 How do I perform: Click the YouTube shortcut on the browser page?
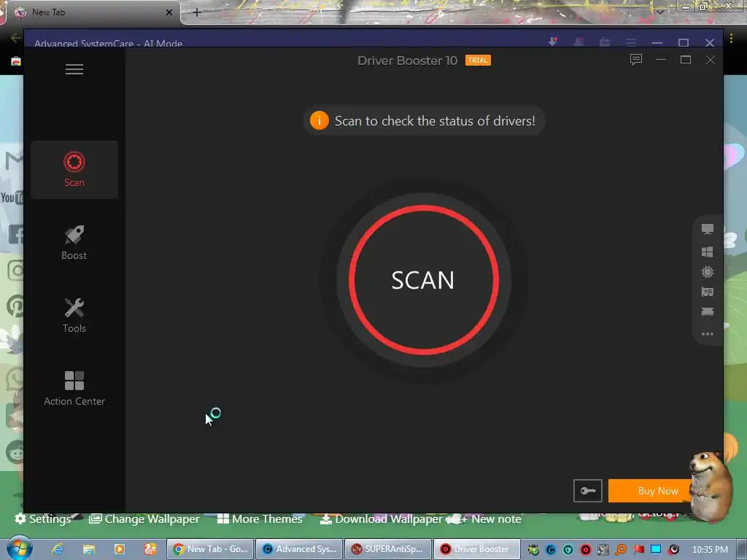[x=12, y=197]
